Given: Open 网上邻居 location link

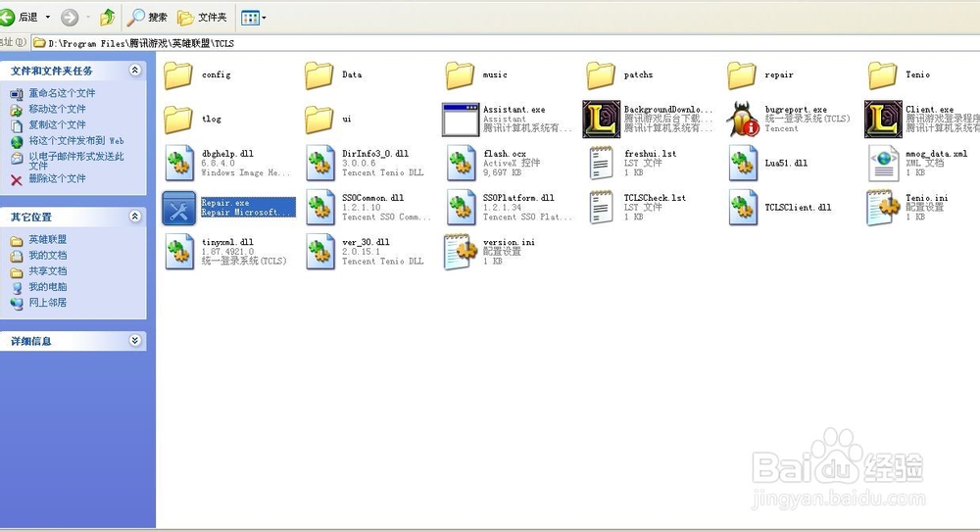Looking at the screenshot, I should tap(47, 303).
